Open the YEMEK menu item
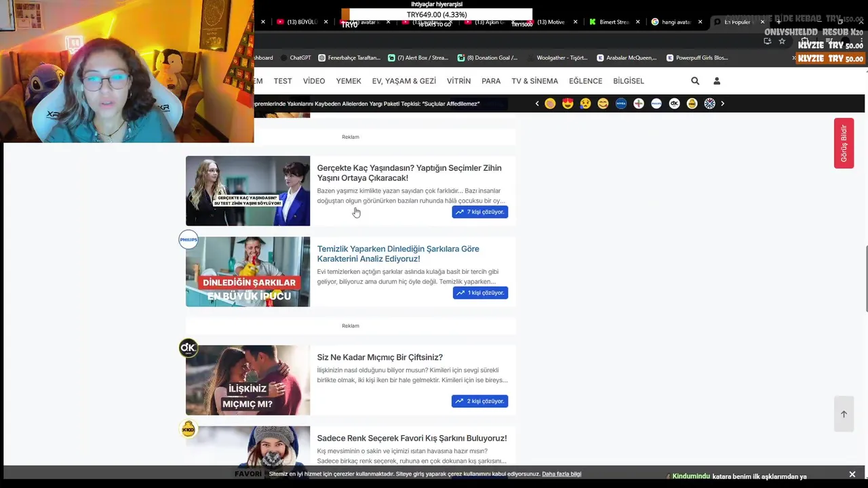 coord(349,81)
